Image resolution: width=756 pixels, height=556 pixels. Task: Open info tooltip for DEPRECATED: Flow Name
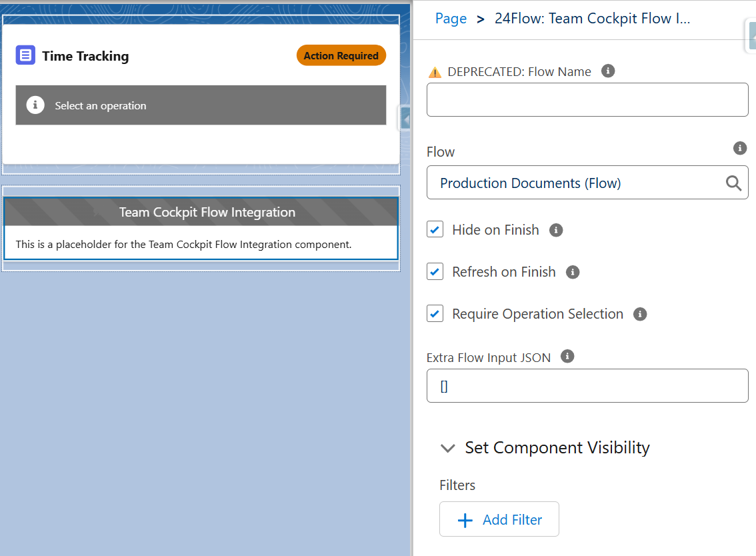608,71
